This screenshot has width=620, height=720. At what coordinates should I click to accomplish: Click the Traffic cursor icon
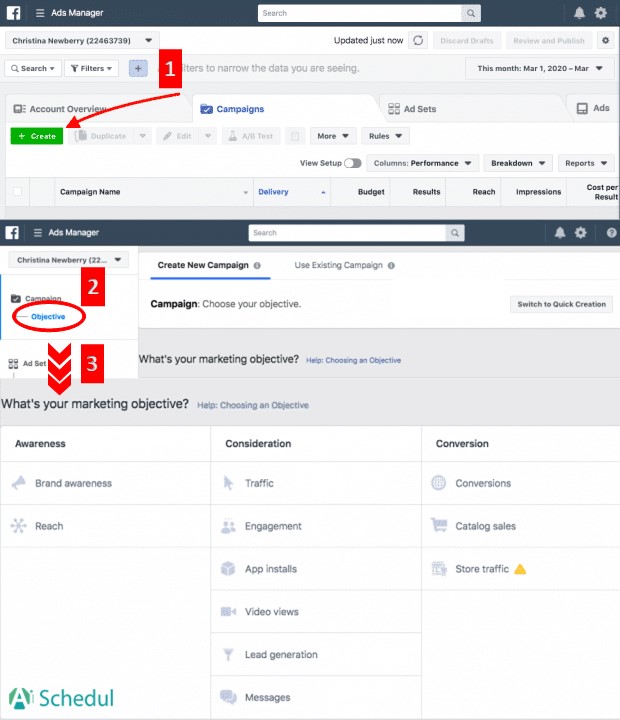[x=228, y=483]
